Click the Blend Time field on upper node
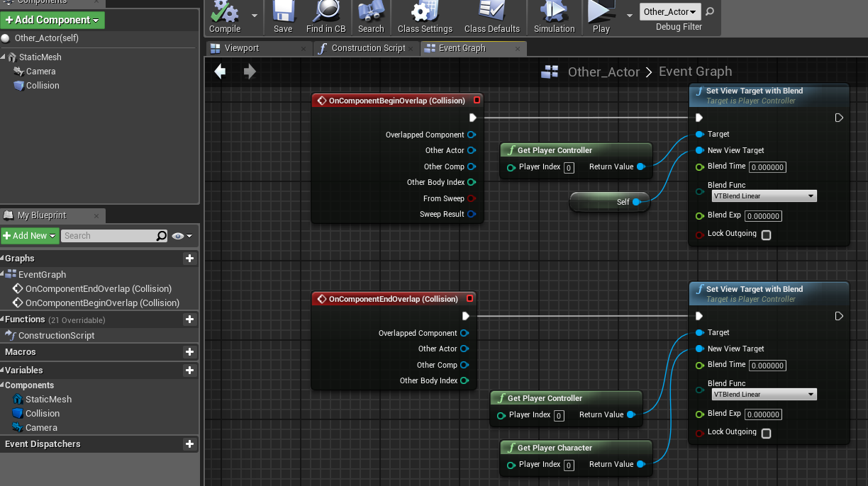Viewport: 868px width, 486px height. (767, 167)
